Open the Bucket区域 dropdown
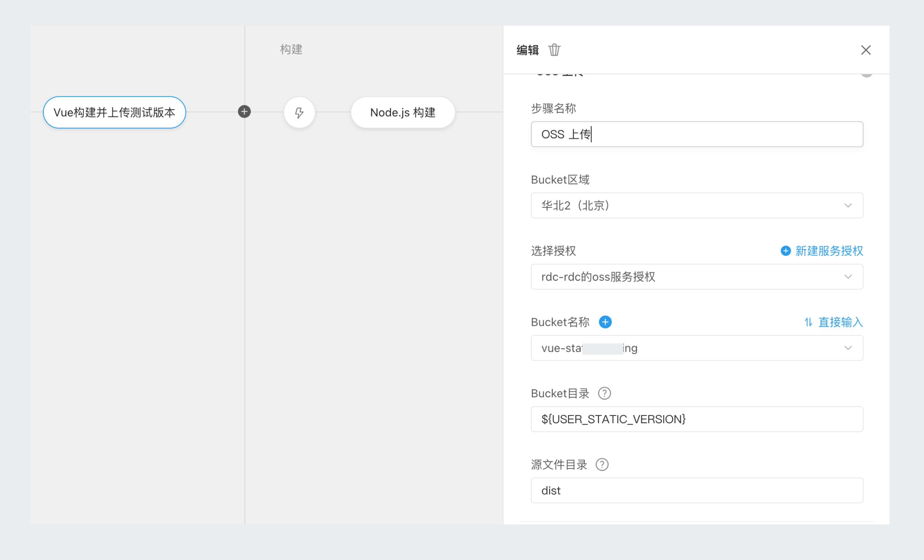Screen dimensions: 924x560 click(x=697, y=205)
